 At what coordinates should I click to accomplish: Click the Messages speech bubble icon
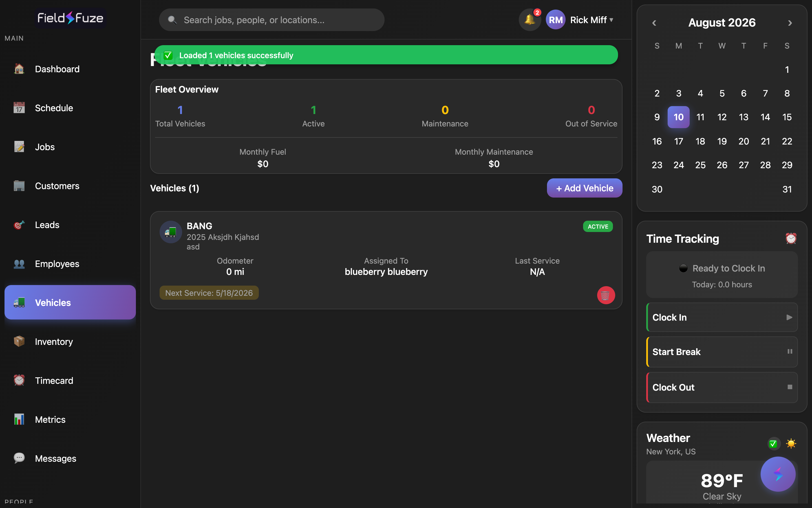click(19, 458)
